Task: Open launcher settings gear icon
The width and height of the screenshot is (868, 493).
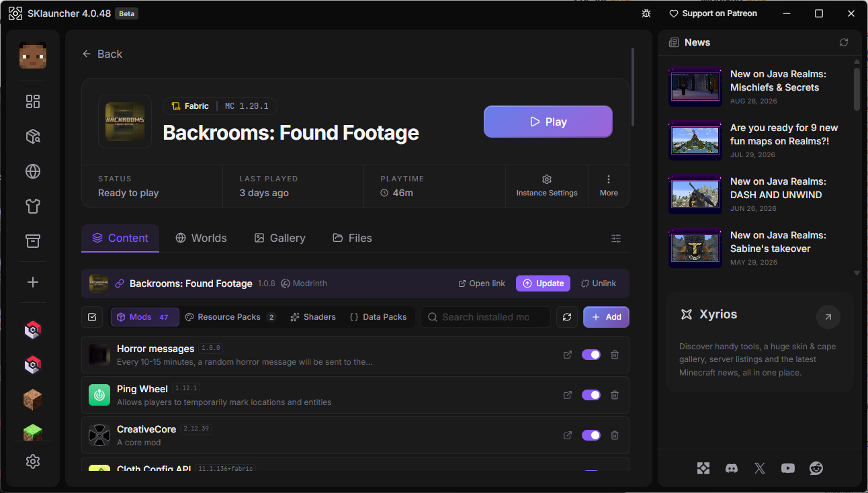Action: coord(33,461)
